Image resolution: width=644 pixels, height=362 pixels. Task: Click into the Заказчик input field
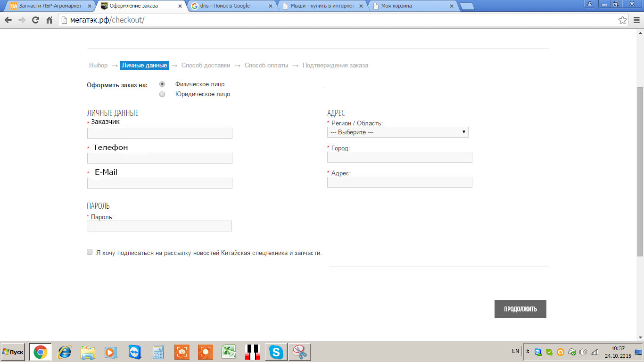(159, 133)
